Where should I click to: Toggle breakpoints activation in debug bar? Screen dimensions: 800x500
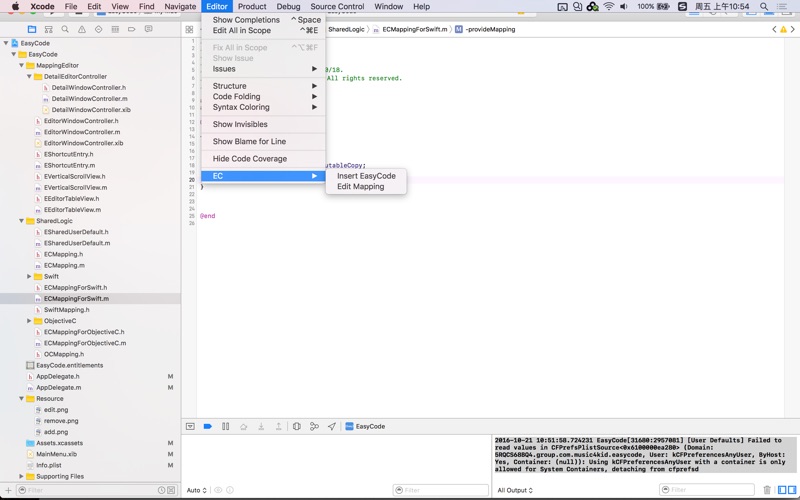click(208, 427)
